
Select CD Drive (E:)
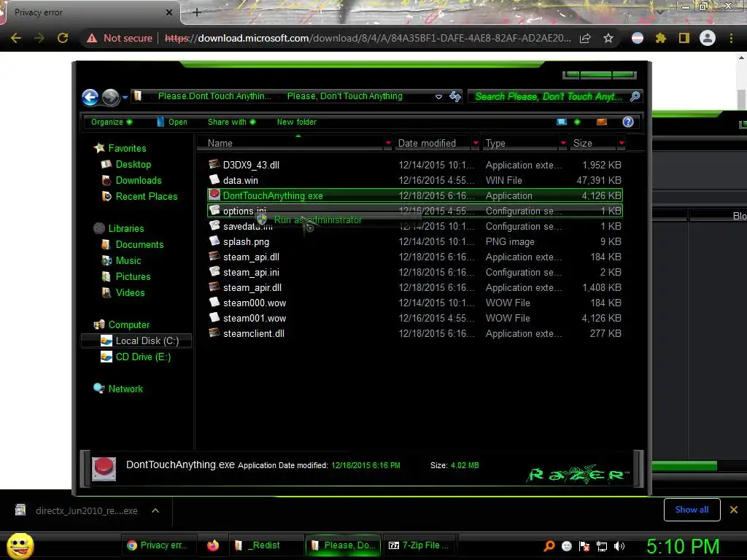pos(143,357)
